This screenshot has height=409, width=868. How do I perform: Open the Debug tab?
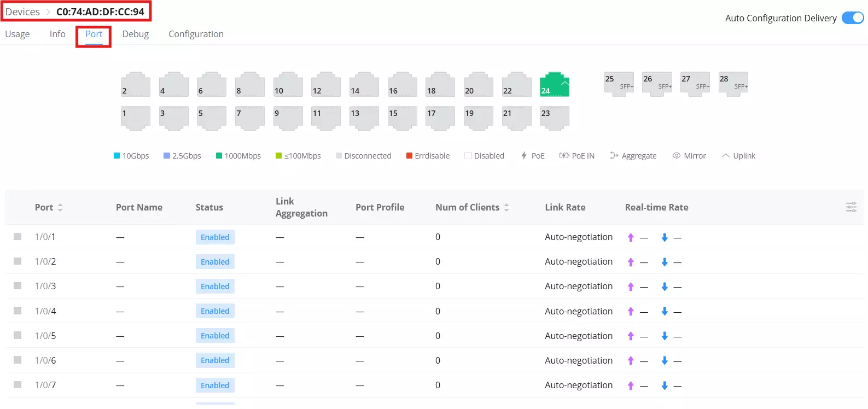click(x=136, y=34)
